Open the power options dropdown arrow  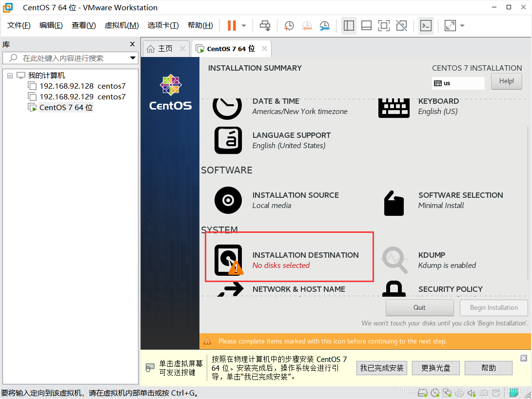244,26
